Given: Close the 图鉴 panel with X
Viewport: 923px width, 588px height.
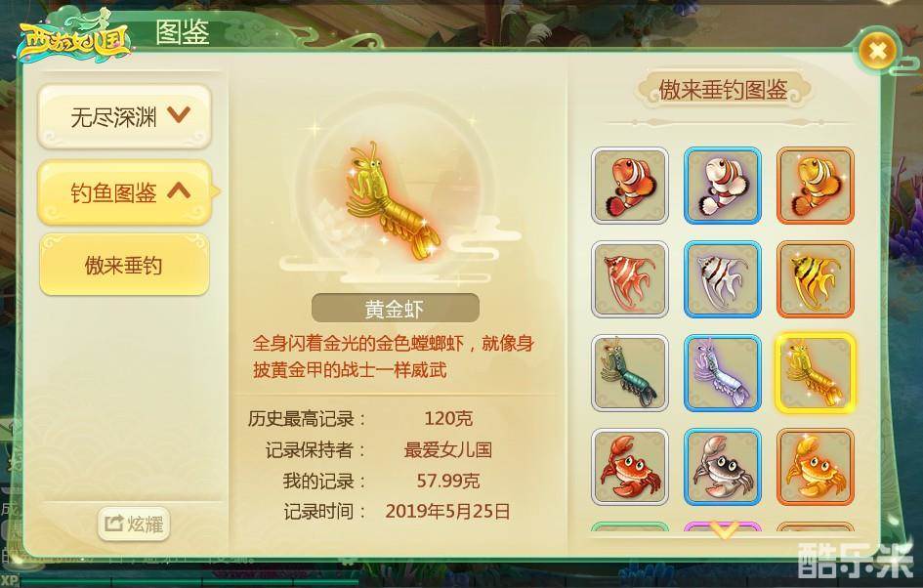Looking at the screenshot, I should [877, 51].
